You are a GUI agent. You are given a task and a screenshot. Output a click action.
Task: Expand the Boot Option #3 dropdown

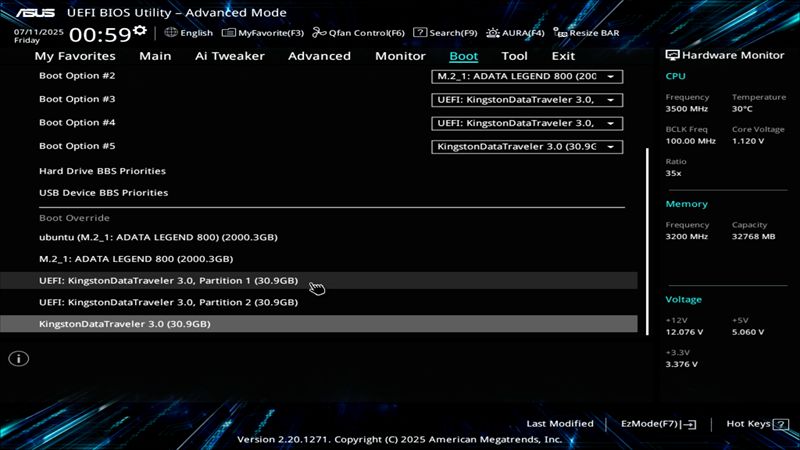(x=528, y=99)
